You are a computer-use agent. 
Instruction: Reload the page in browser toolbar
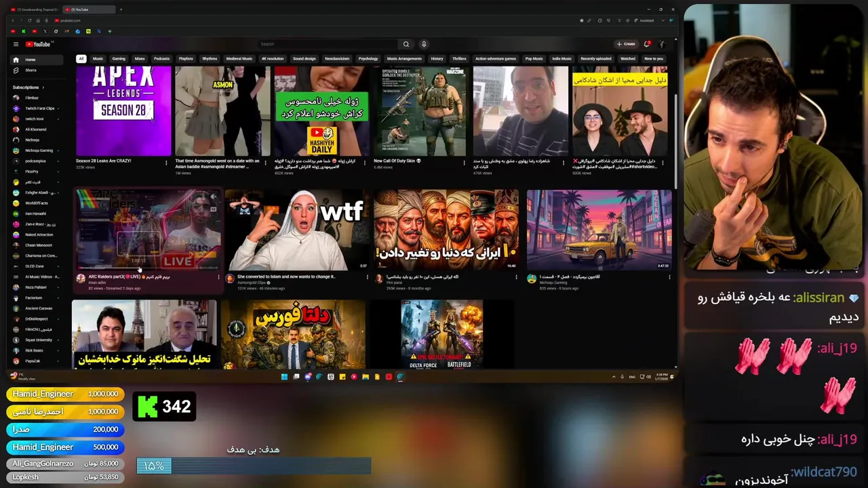click(x=29, y=20)
